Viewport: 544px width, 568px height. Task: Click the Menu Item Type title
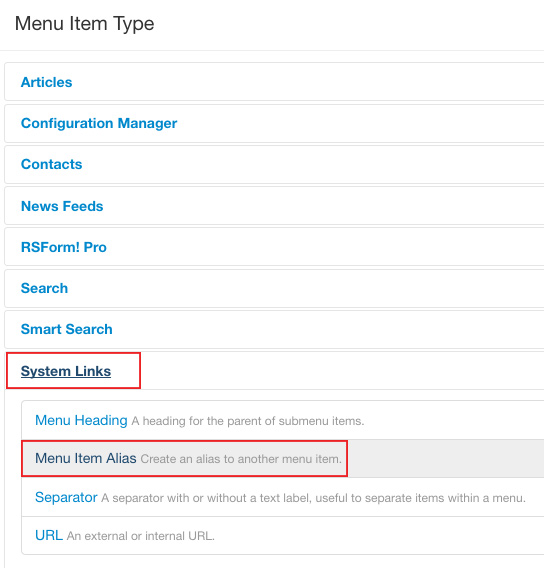coord(84,24)
